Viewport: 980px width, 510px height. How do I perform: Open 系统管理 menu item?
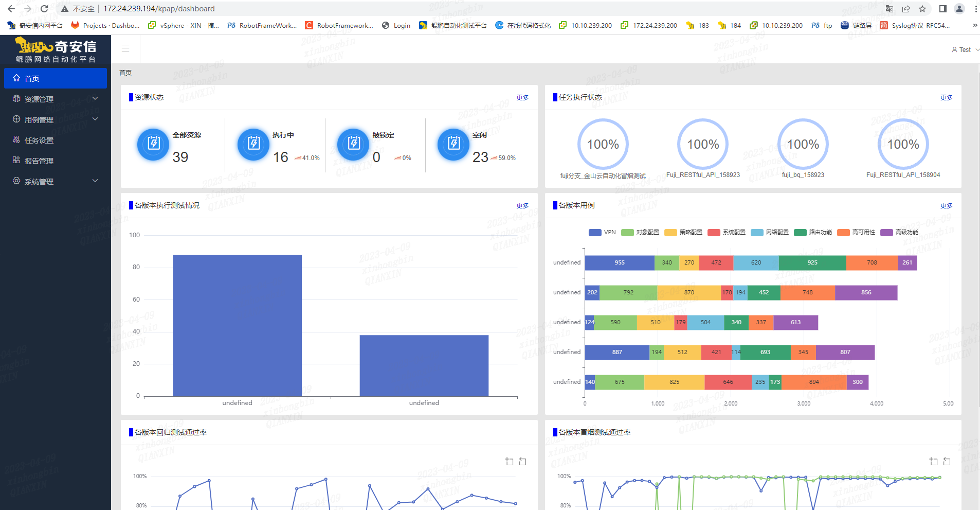pos(56,181)
